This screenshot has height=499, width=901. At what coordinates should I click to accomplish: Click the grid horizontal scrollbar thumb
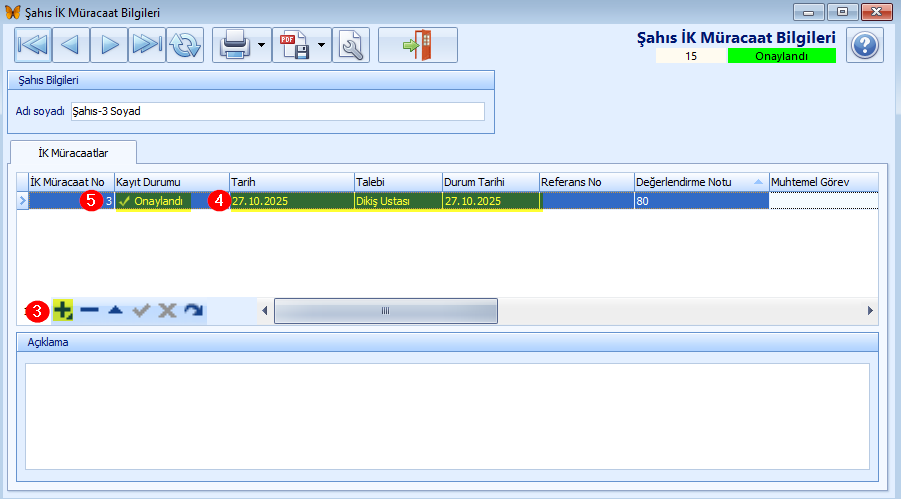[x=385, y=311]
